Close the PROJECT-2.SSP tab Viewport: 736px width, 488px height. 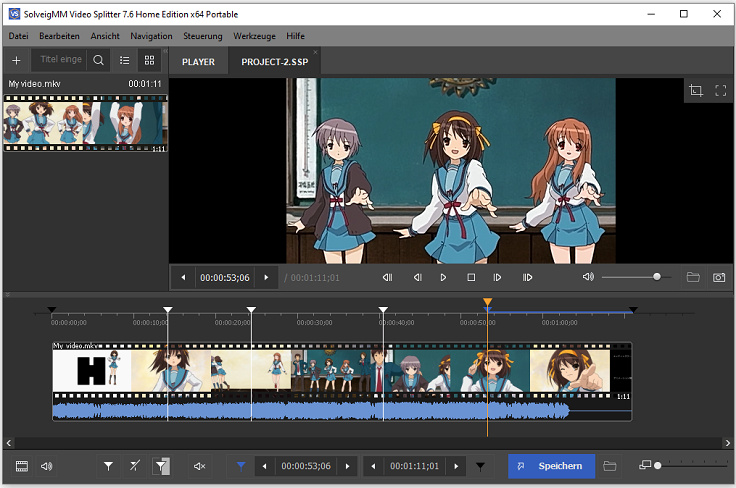315,52
